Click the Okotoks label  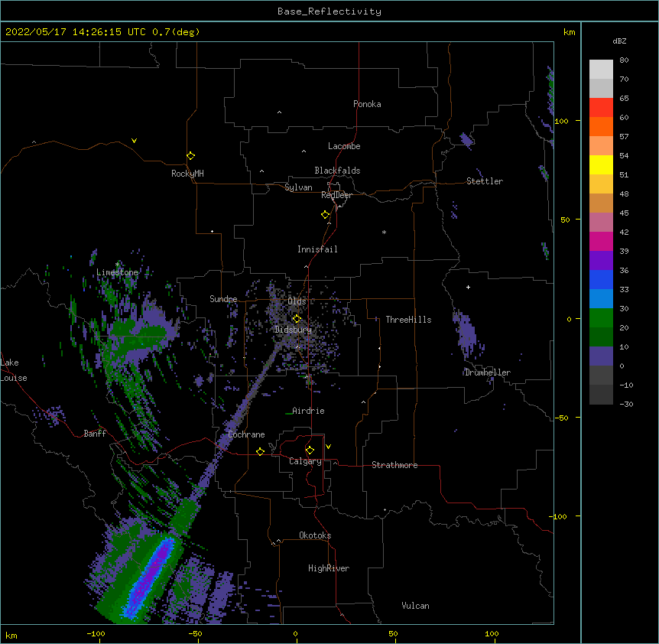click(315, 535)
